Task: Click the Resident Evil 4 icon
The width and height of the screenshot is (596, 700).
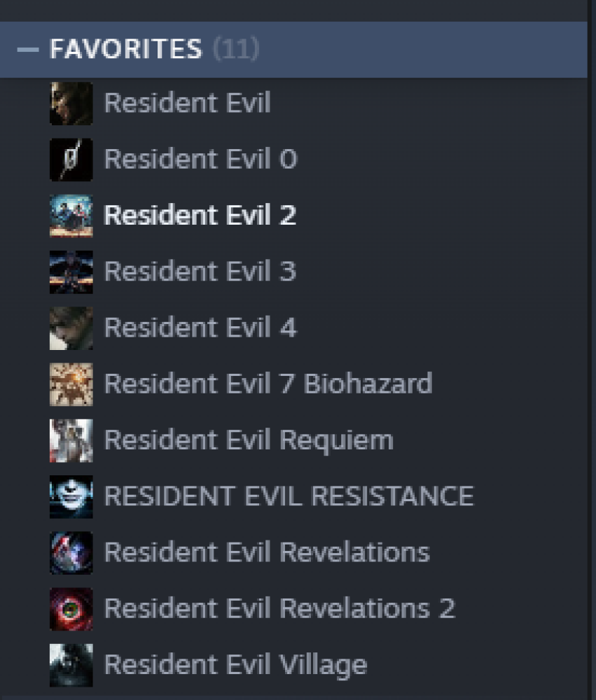Action: pyautogui.click(x=71, y=328)
